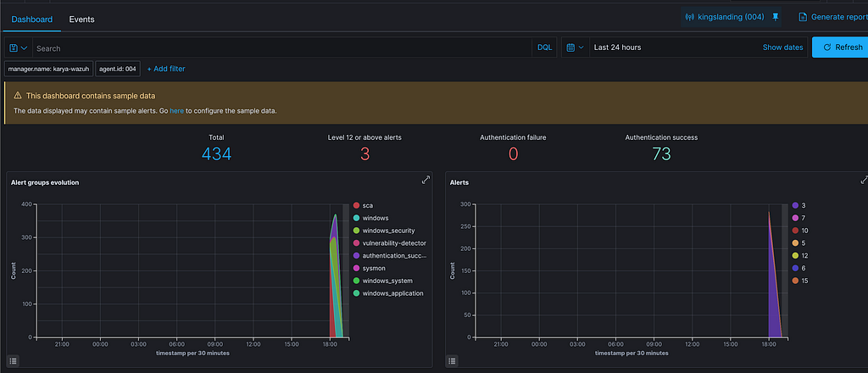Focus the Search query input field
Screen dimensions: 868x373
pos(282,48)
